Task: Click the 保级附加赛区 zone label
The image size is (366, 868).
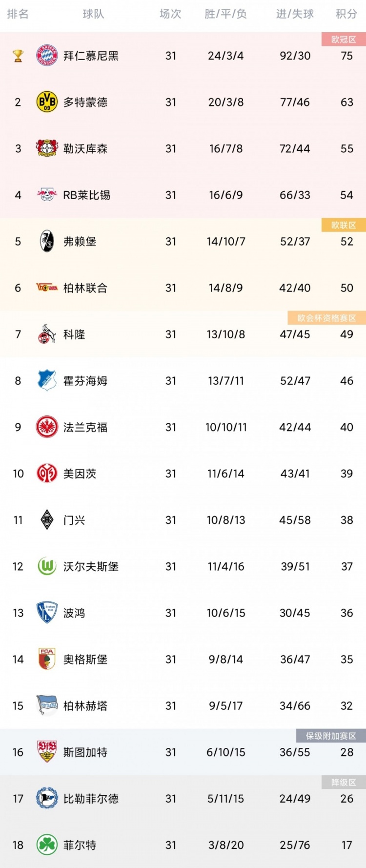Action: (331, 736)
